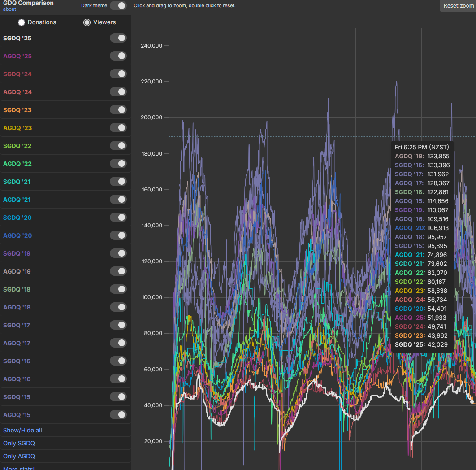Image resolution: width=476 pixels, height=470 pixels.
Task: Disable AGDQ '17 data series
Action: coord(118,343)
